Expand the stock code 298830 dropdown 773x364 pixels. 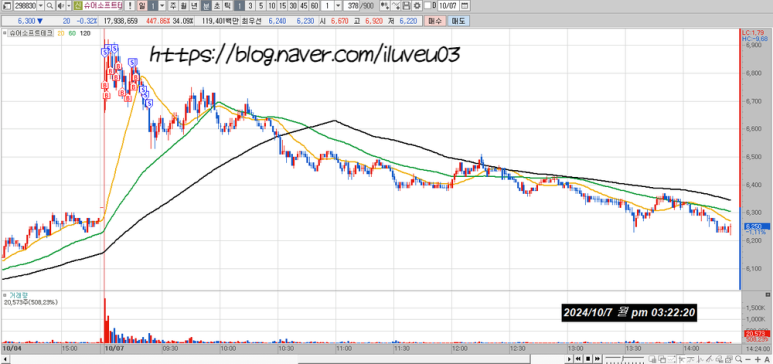click(x=40, y=6)
